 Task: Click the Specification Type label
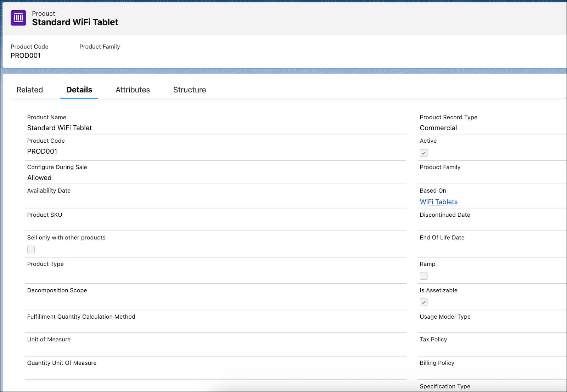point(445,386)
